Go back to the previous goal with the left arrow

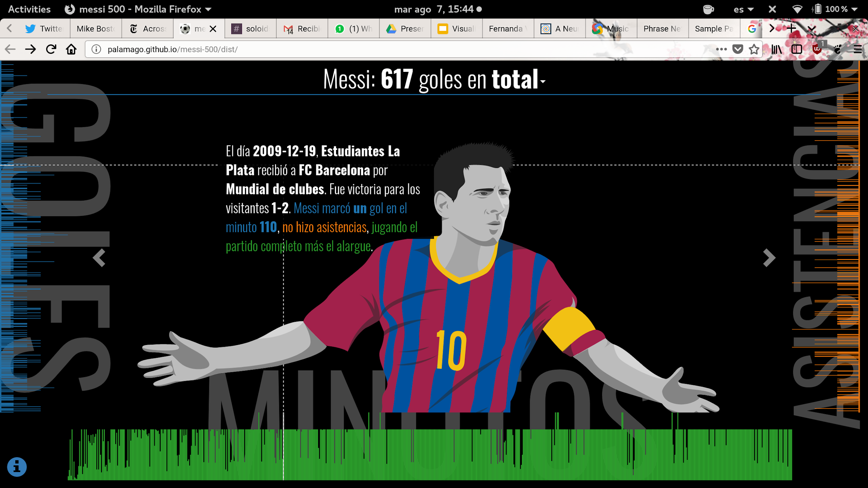point(99,257)
